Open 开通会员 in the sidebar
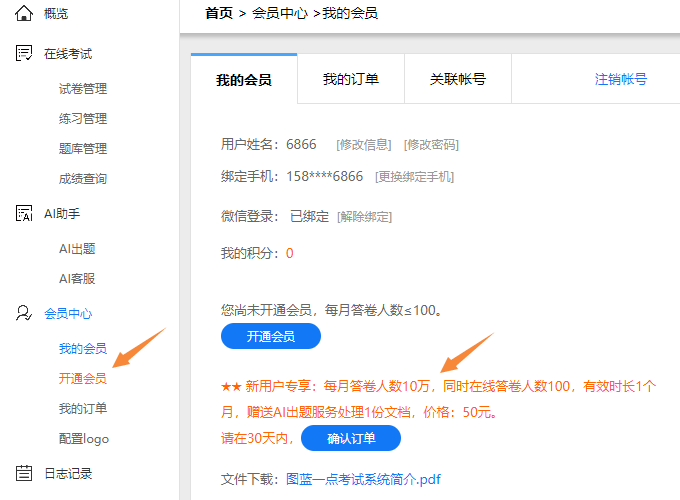Screen dimensions: 680x500 pyautogui.click(x=83, y=379)
